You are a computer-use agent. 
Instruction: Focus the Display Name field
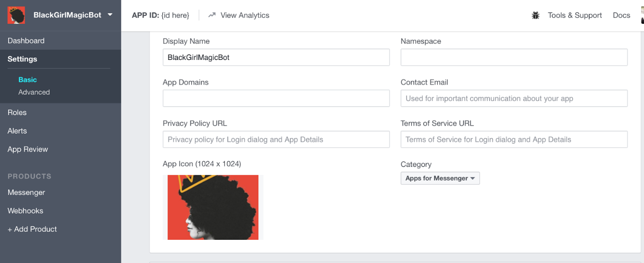coord(276,58)
